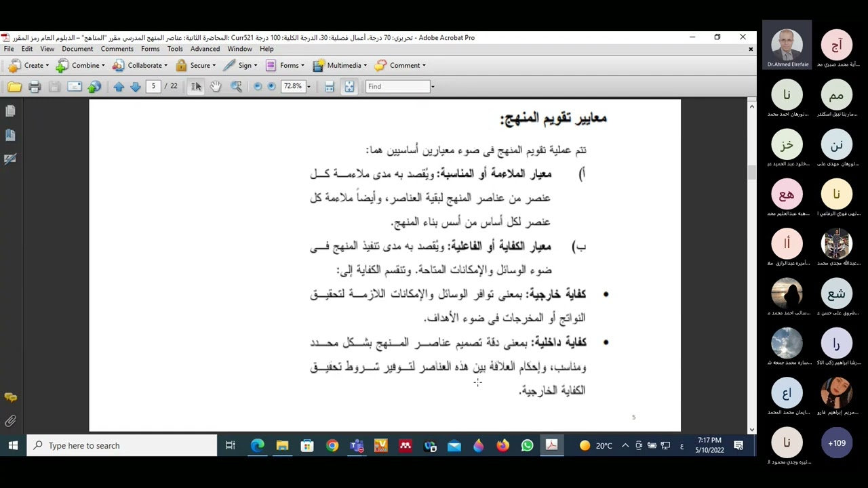Open Mail app from taskbar
The height and width of the screenshot is (488, 868).
click(x=454, y=445)
